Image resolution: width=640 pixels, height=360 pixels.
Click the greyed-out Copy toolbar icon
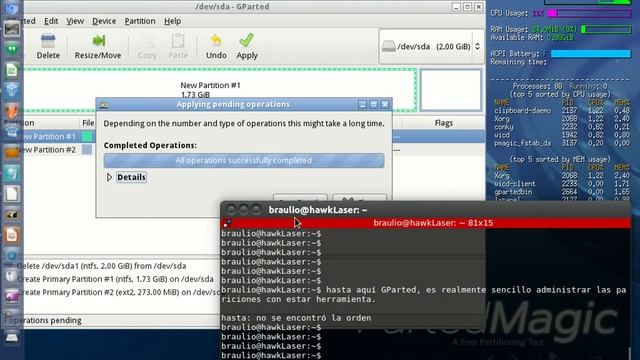147,47
